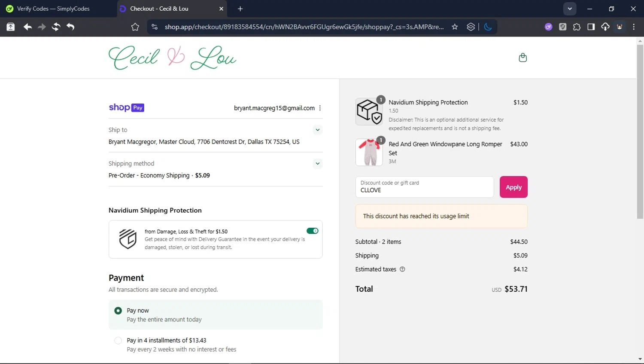Click the Cecil & Lou logo
Screen dimensions: 644x364
tap(172, 58)
